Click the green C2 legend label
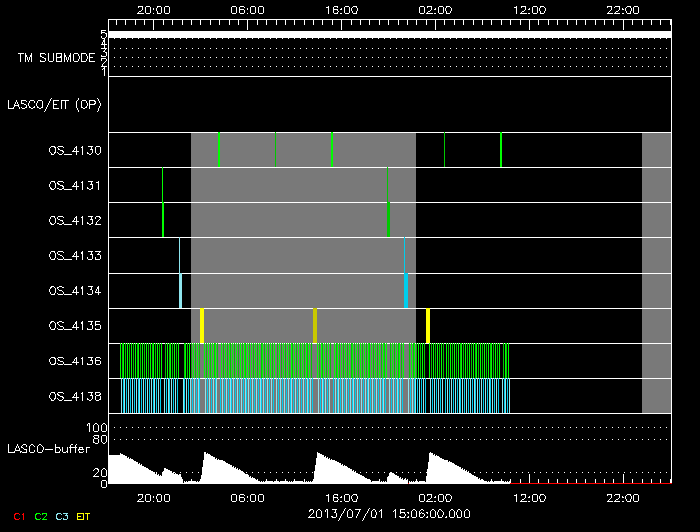Screen dimensions: 700x532 (x=41, y=517)
